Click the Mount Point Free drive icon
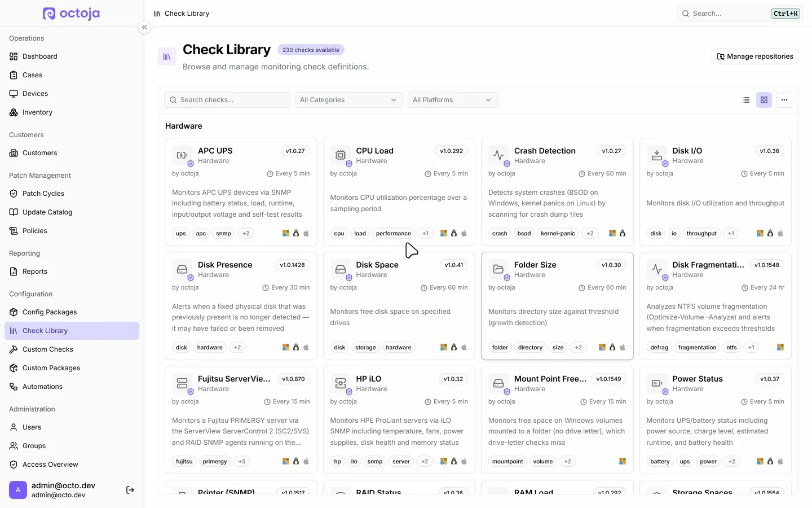 (x=498, y=383)
